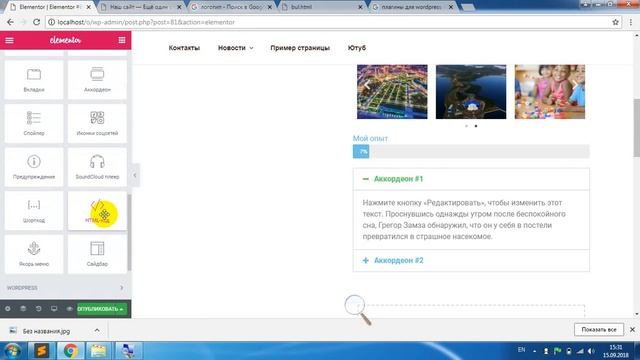Click the widgets panel scrollbar
640x360 pixels.
[129, 233]
